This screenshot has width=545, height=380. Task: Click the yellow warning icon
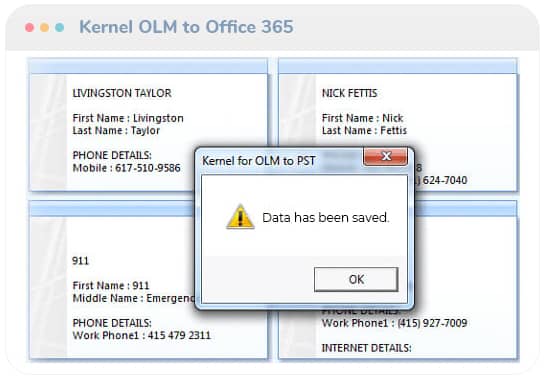pyautogui.click(x=240, y=217)
